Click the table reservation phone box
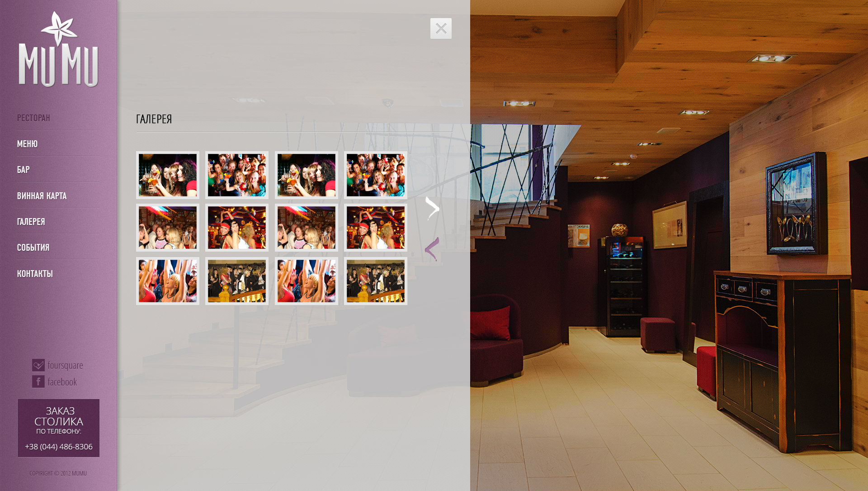868x491 pixels. 59,428
